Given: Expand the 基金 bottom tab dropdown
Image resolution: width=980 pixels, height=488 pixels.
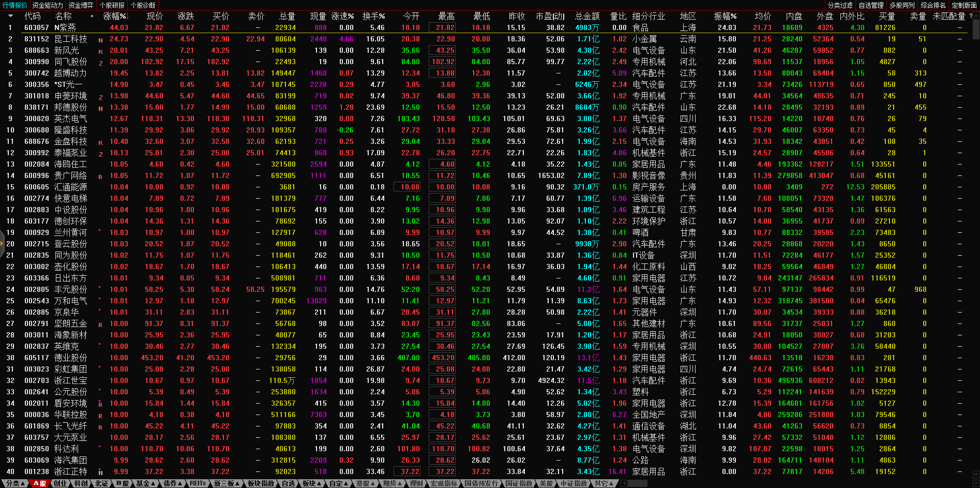Looking at the screenshot, I should [x=146, y=483].
